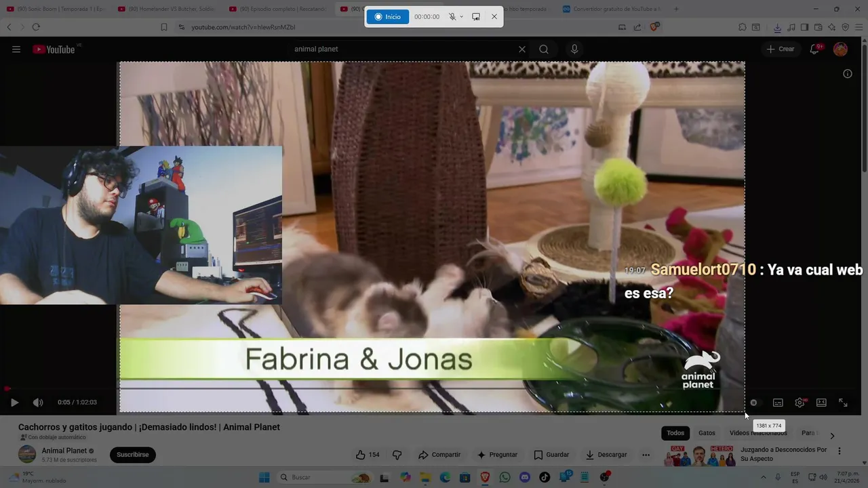Go back in the browser
This screenshot has width=868, height=488.
tap(9, 27)
